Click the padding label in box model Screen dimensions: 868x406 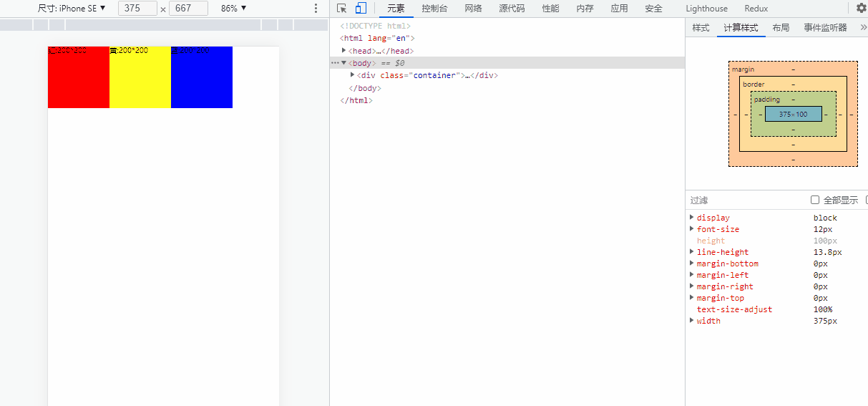click(x=766, y=100)
